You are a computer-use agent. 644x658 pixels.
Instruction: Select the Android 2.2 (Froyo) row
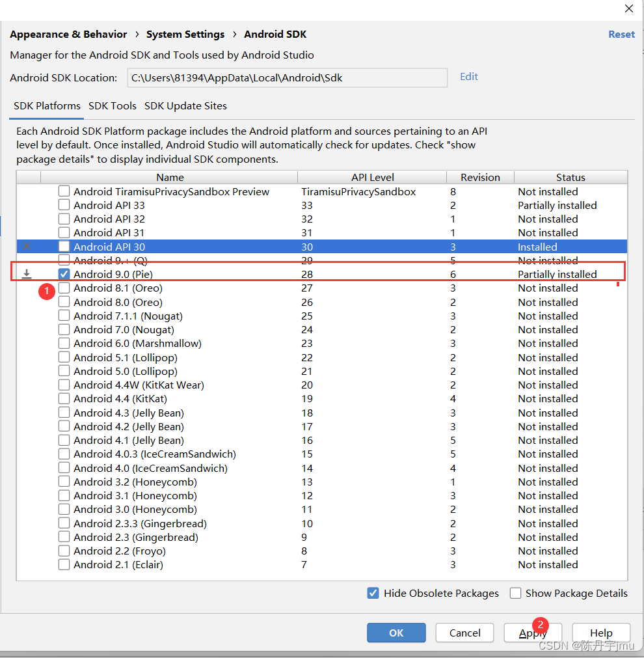[x=322, y=551]
